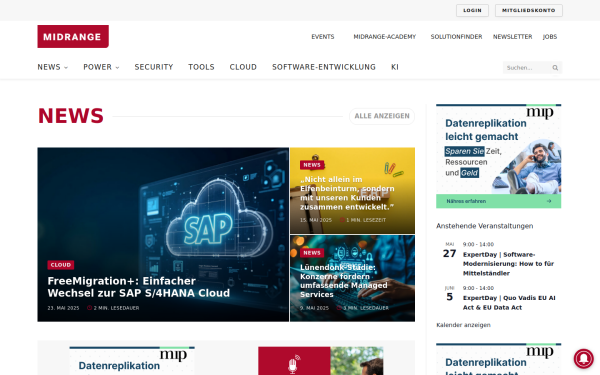The image size is (600, 375).
Task: Open Lünendonk-Studie Managed Services article
Action: tap(343, 281)
